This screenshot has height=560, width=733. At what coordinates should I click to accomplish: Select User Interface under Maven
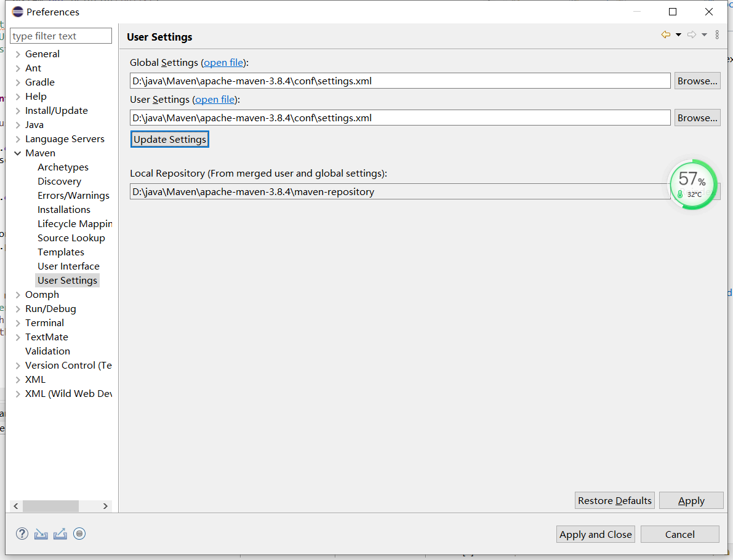click(x=69, y=266)
